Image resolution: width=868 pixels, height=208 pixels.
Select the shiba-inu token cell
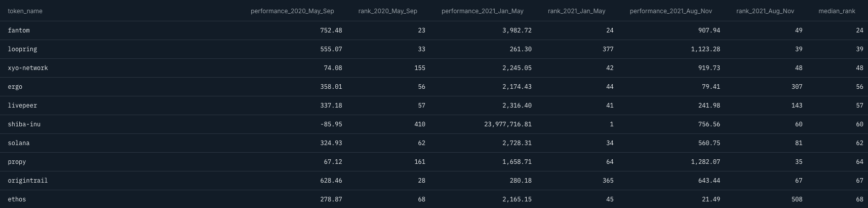[x=24, y=124]
